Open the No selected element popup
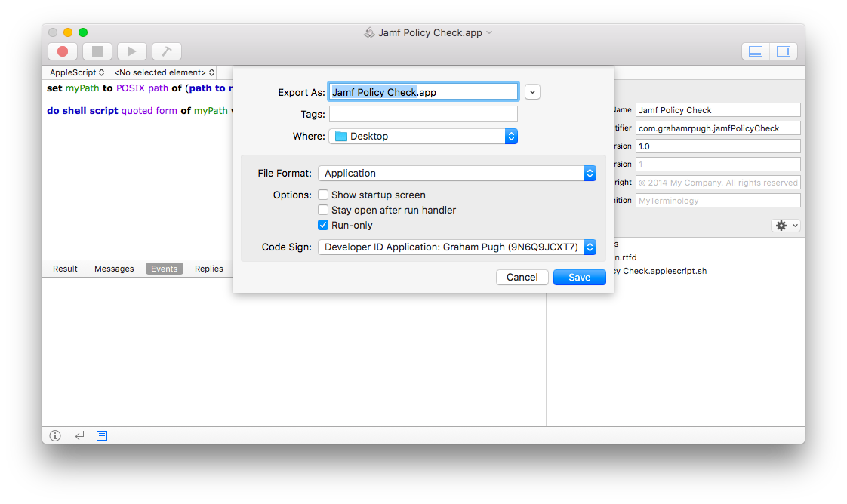The width and height of the screenshot is (847, 504). pyautogui.click(x=165, y=72)
